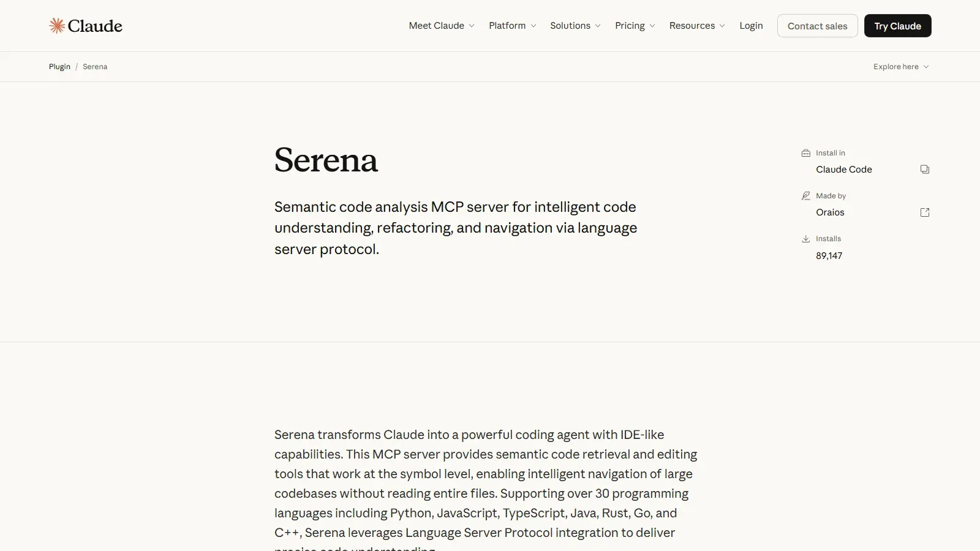Open the Explore here expander

901,67
